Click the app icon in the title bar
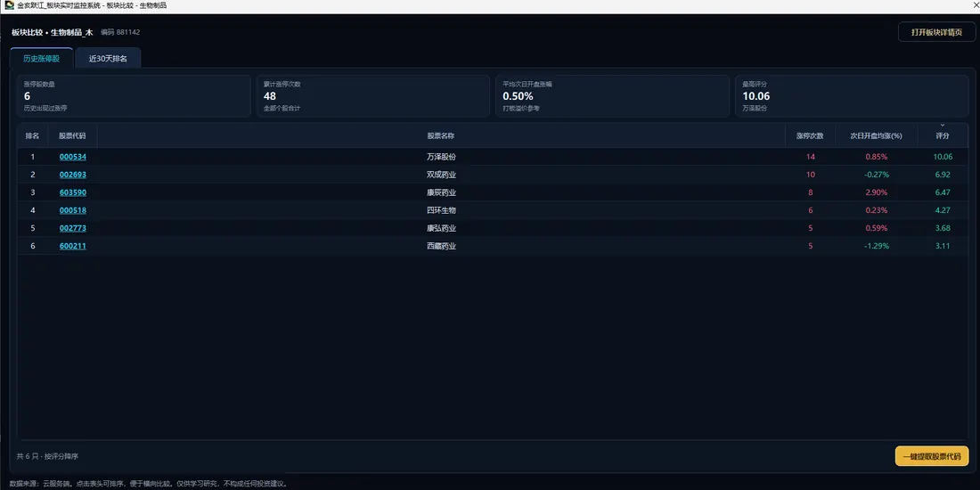 pyautogui.click(x=10, y=5)
